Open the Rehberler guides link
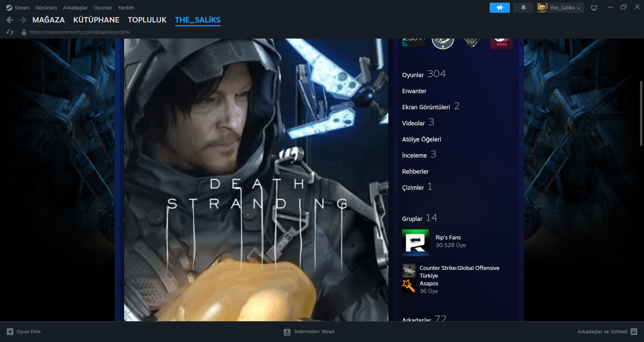The height and width of the screenshot is (342, 644). pyautogui.click(x=415, y=172)
